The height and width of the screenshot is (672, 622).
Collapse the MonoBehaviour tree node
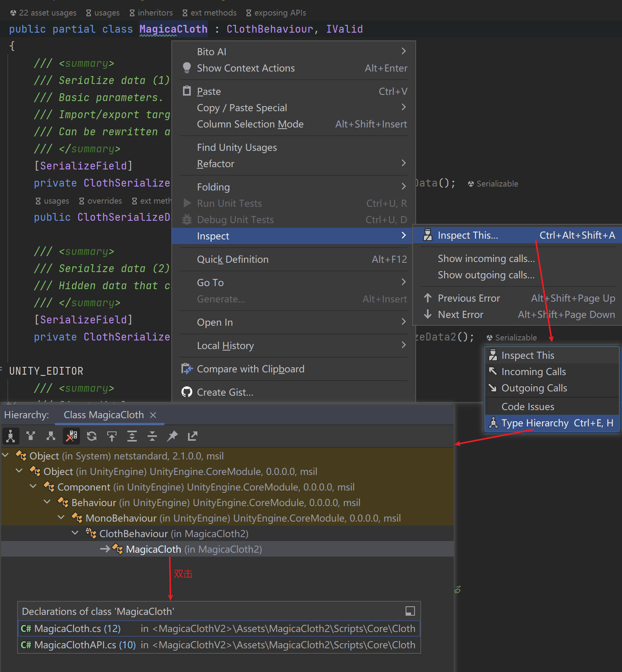[x=61, y=517]
